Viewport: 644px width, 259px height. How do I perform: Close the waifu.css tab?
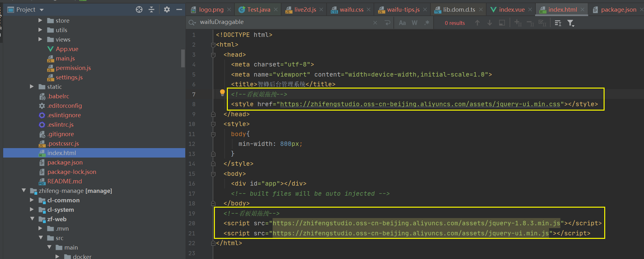[369, 10]
